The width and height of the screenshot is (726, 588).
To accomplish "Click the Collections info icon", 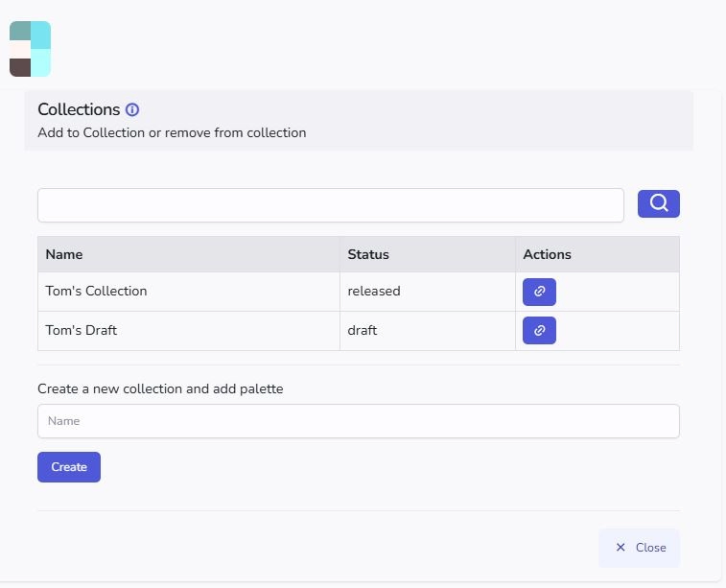I will click(x=132, y=109).
